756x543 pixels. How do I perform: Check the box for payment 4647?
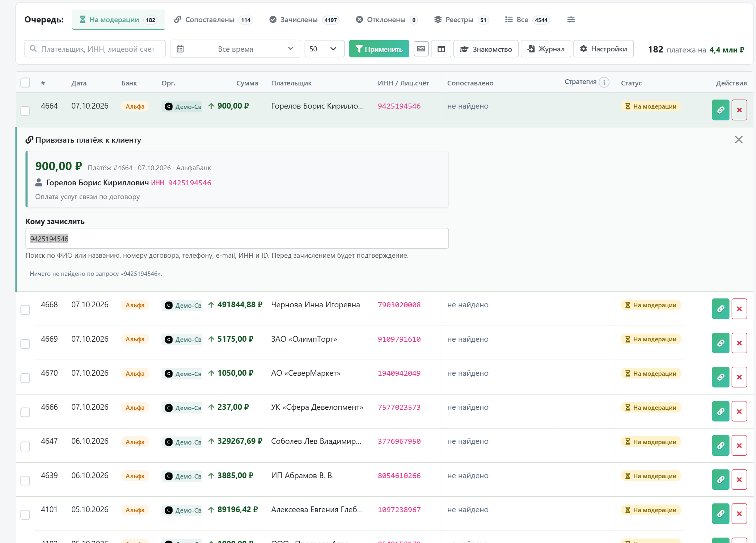click(25, 446)
